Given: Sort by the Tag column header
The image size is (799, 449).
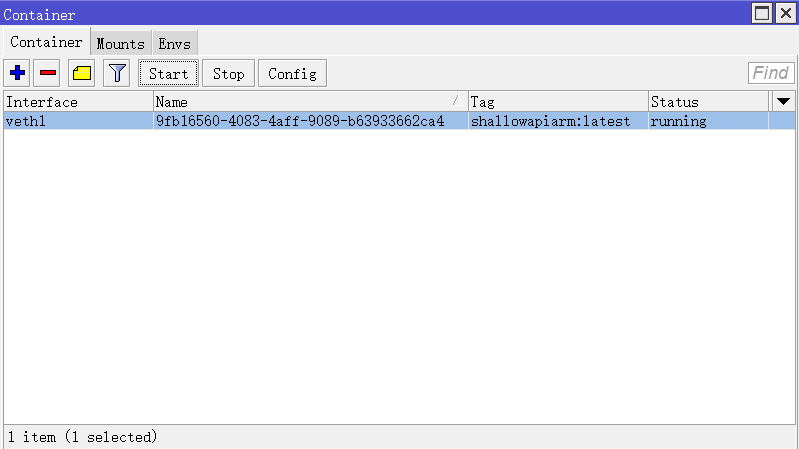Looking at the screenshot, I should click(x=558, y=102).
